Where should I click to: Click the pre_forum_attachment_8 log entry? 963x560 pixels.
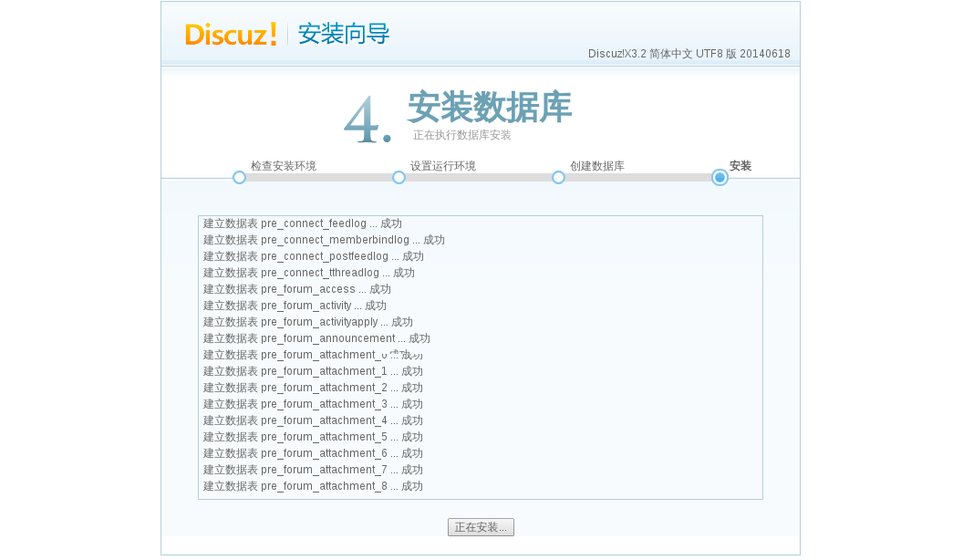pyautogui.click(x=312, y=486)
